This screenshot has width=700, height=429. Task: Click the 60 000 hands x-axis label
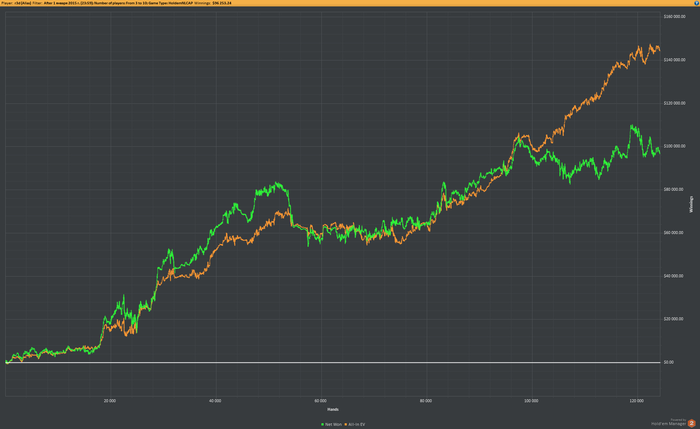pos(321,401)
